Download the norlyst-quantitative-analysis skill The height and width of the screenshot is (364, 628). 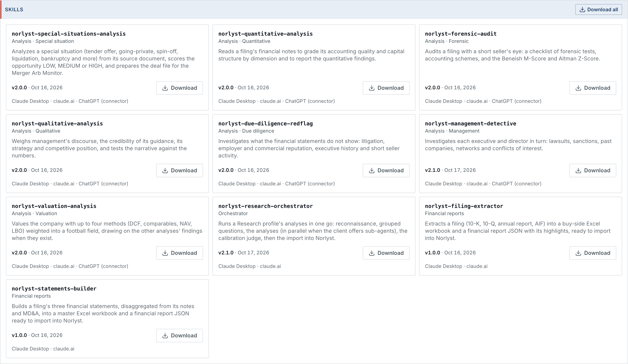(x=386, y=88)
